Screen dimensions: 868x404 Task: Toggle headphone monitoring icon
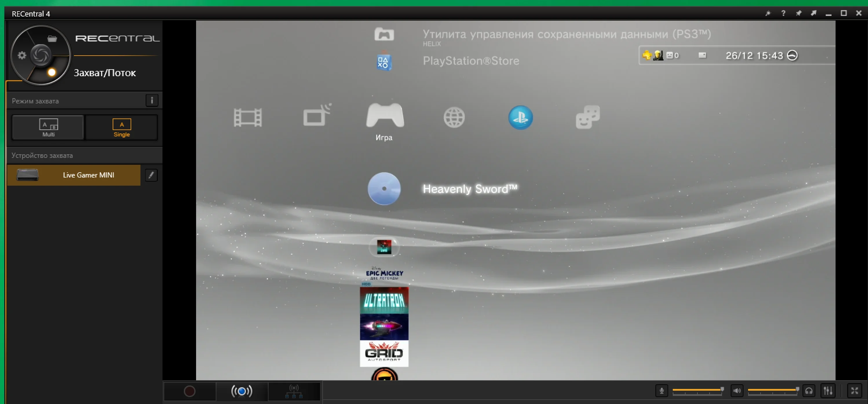click(x=809, y=391)
